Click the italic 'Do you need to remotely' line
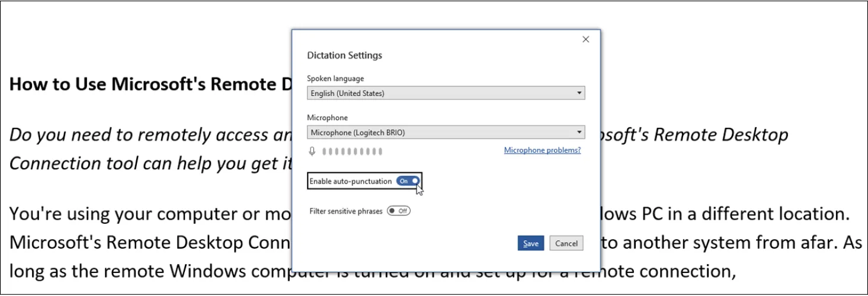Screen dimensions: 868x296 pyautogui.click(x=148, y=135)
